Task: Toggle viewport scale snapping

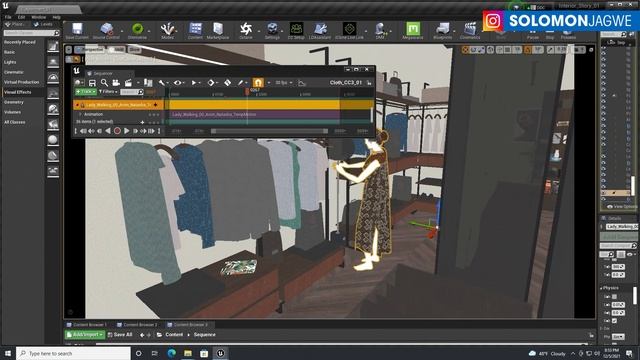Action: click(551, 50)
